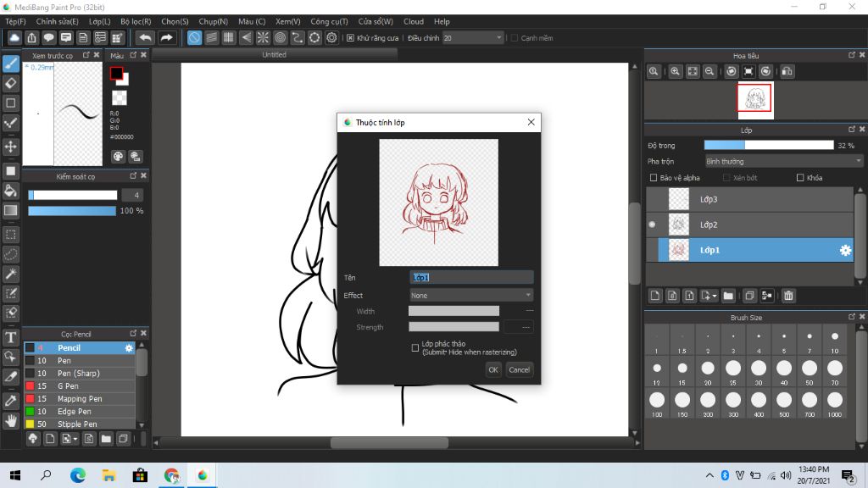868x488 pixels.
Task: Click the navigator canvas thumbnail
Action: [x=755, y=100]
